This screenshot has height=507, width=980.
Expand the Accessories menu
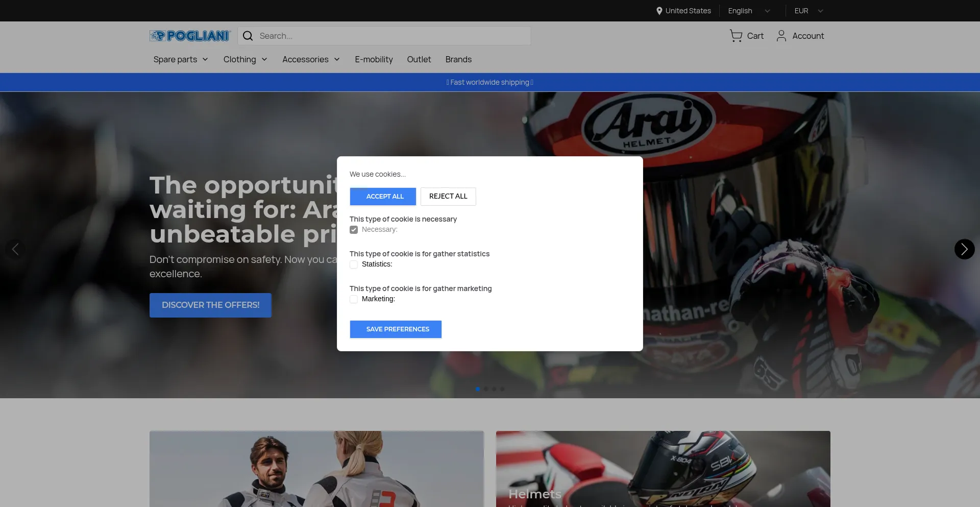(311, 59)
